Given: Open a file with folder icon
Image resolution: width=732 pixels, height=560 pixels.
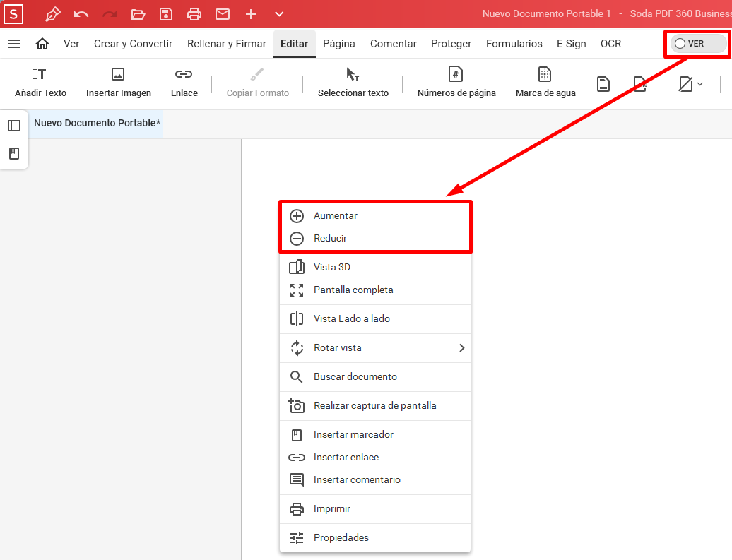Looking at the screenshot, I should click(138, 14).
